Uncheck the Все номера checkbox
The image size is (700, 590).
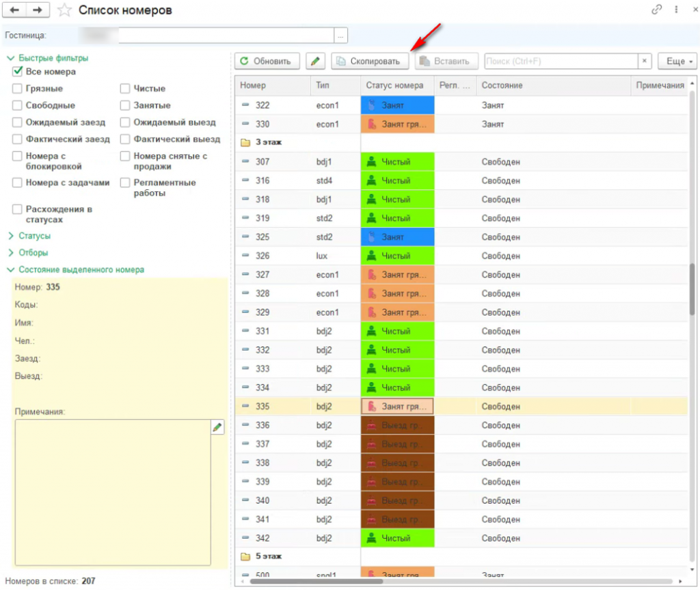17,72
